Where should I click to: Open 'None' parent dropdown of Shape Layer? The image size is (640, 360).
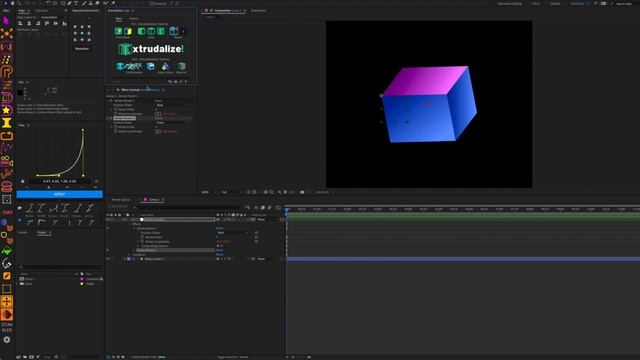tap(267, 259)
